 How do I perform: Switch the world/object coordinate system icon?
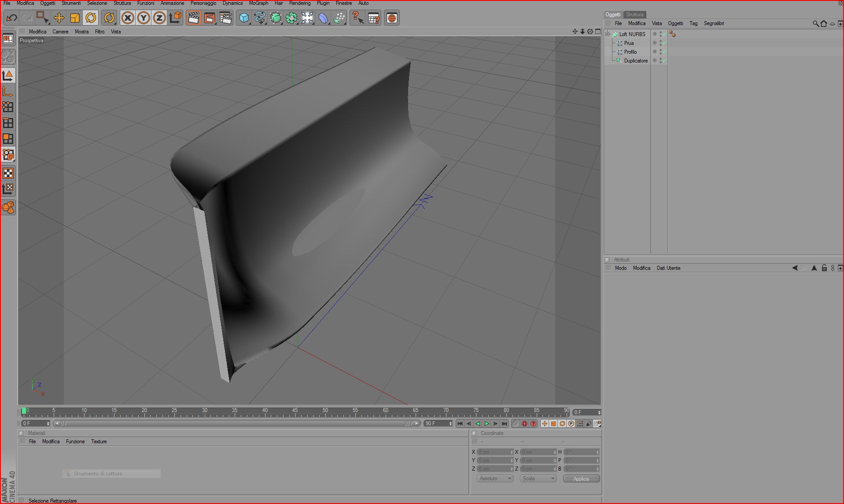(175, 18)
